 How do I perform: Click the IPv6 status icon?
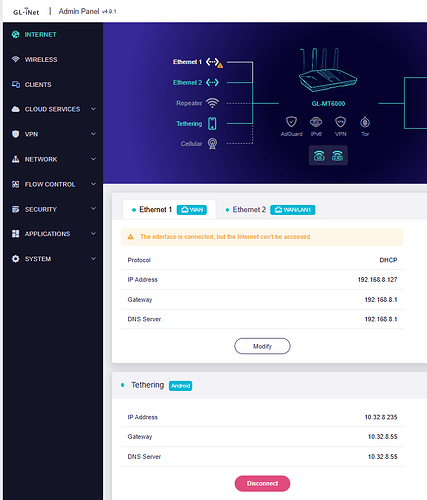(316, 122)
